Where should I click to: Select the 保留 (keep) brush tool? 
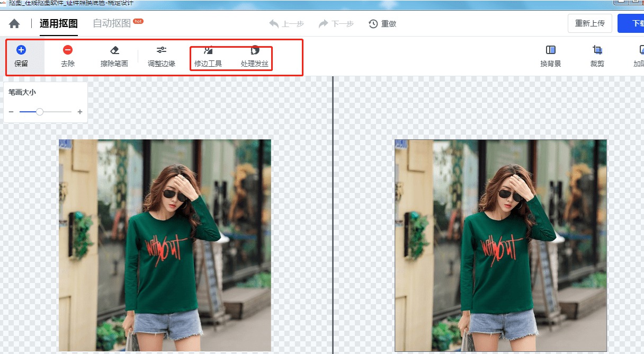click(21, 56)
